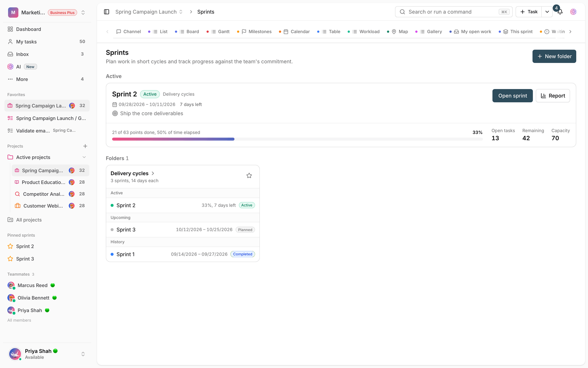Unpin Sprint 2 star in Pinned sprints
This screenshot has height=368, width=588.
[x=10, y=246]
